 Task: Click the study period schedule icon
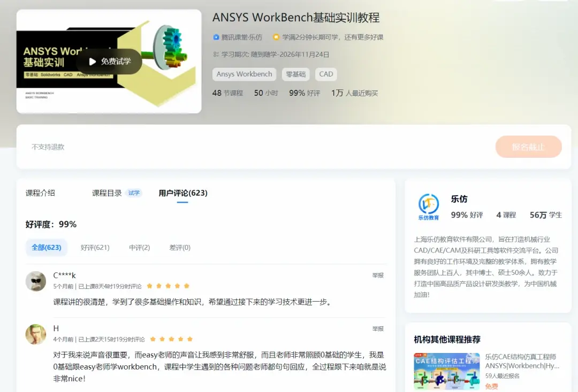coord(216,55)
